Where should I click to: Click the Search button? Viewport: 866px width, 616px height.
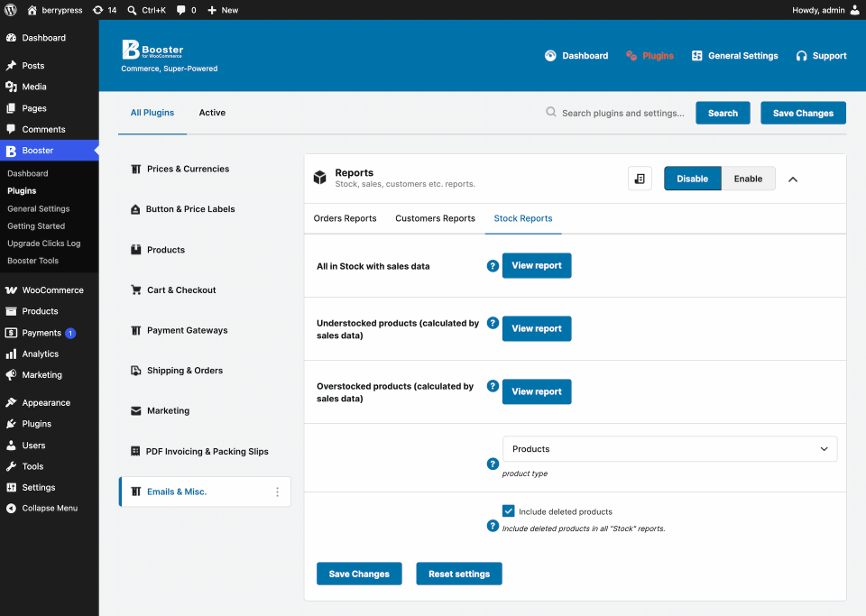click(x=723, y=113)
